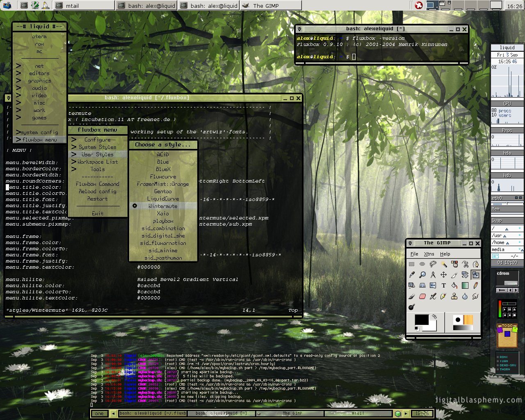Select the Color Picker eyedropper tool

point(411,275)
